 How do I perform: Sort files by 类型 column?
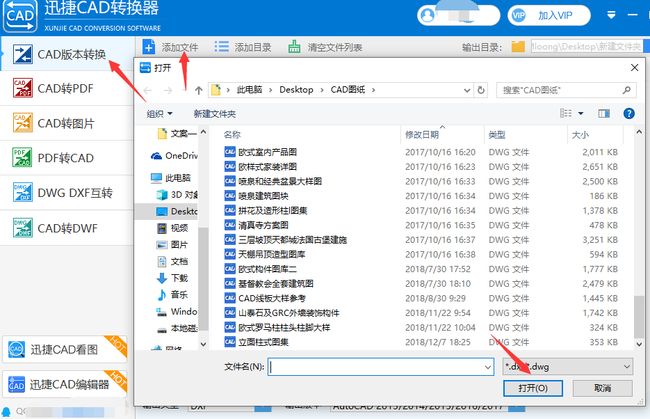[497, 135]
